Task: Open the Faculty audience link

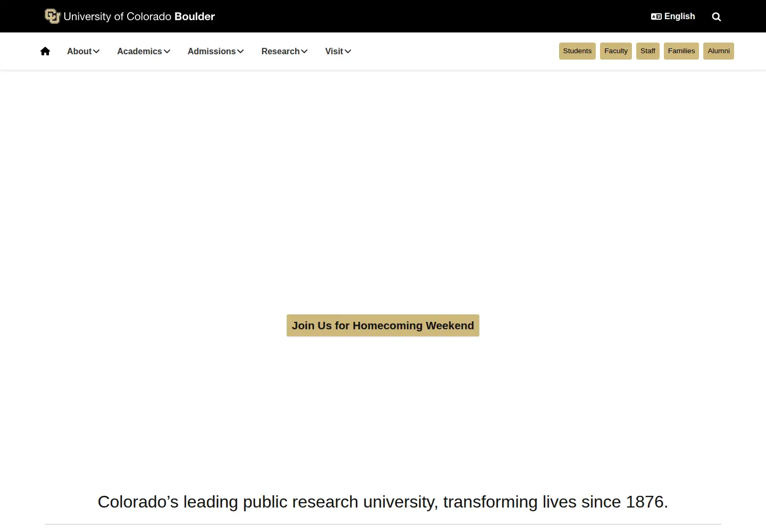Action: (616, 51)
